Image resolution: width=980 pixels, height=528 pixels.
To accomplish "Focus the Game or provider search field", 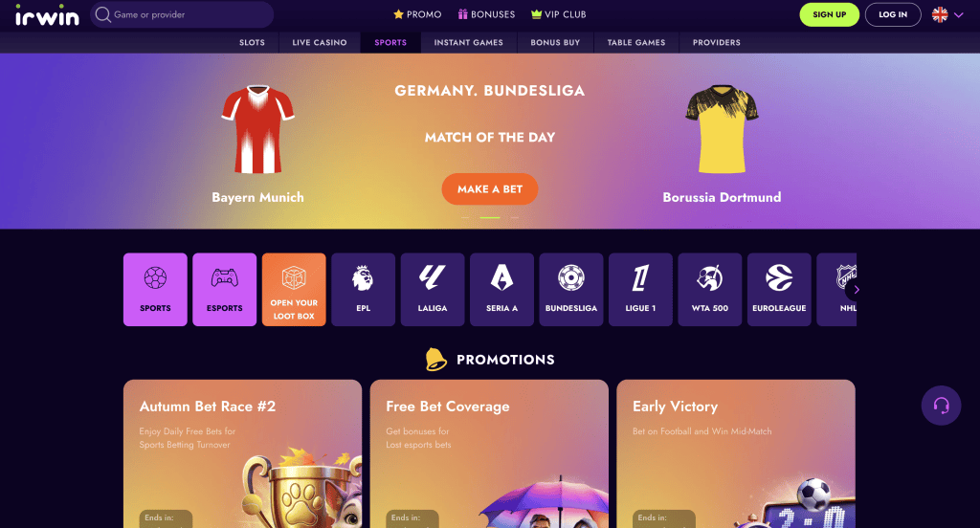I will [182, 14].
